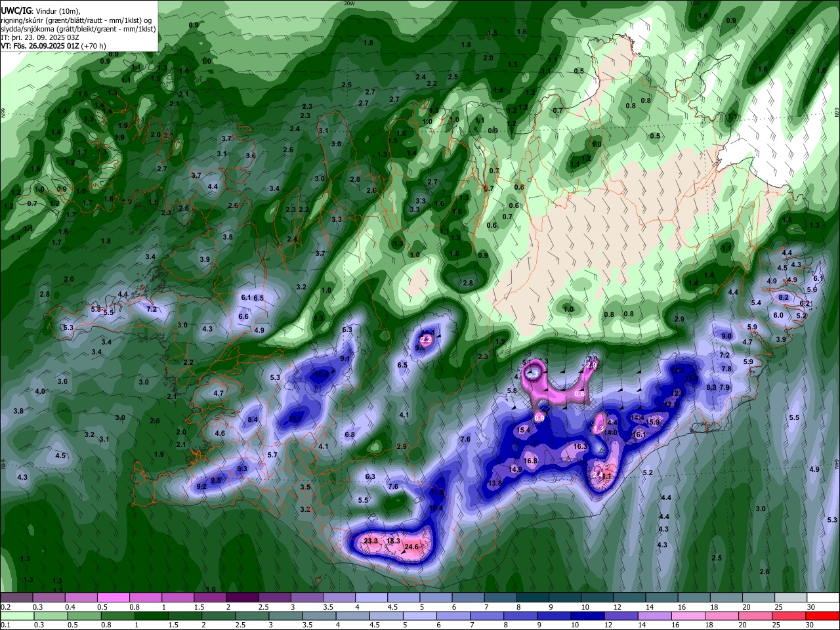
Task: Click the 24.6 precipitation value
Action: click(411, 547)
